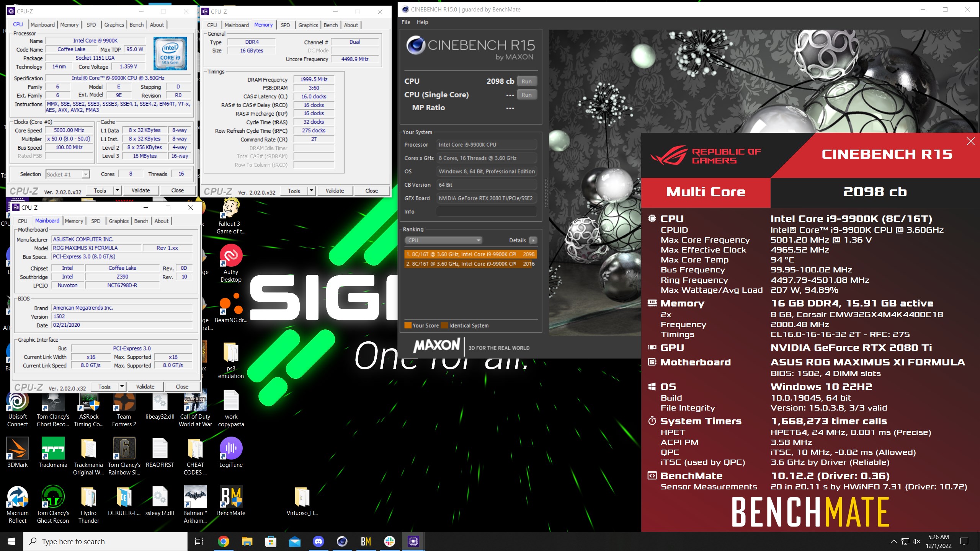Open the Socket #1 selection dropdown
This screenshot has height=551, width=980.
(x=67, y=174)
